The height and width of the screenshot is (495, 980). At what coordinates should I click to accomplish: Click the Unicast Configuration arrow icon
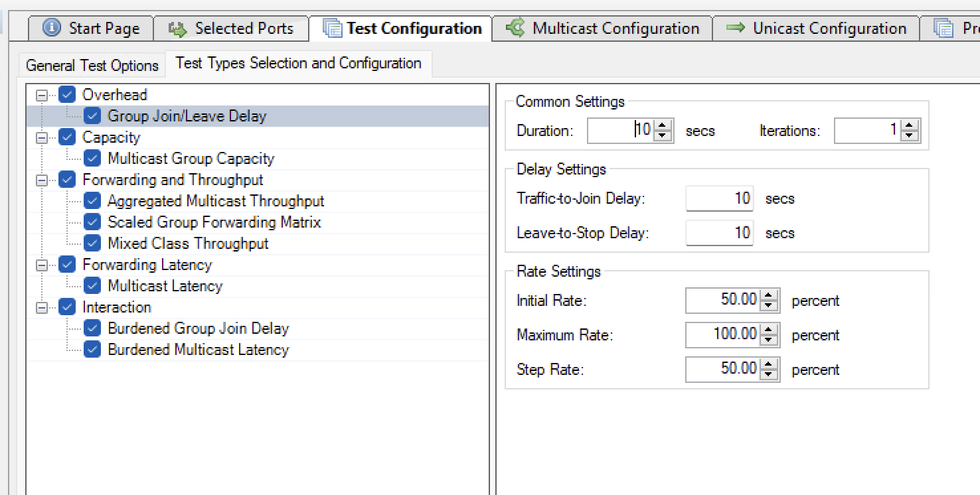(735, 29)
